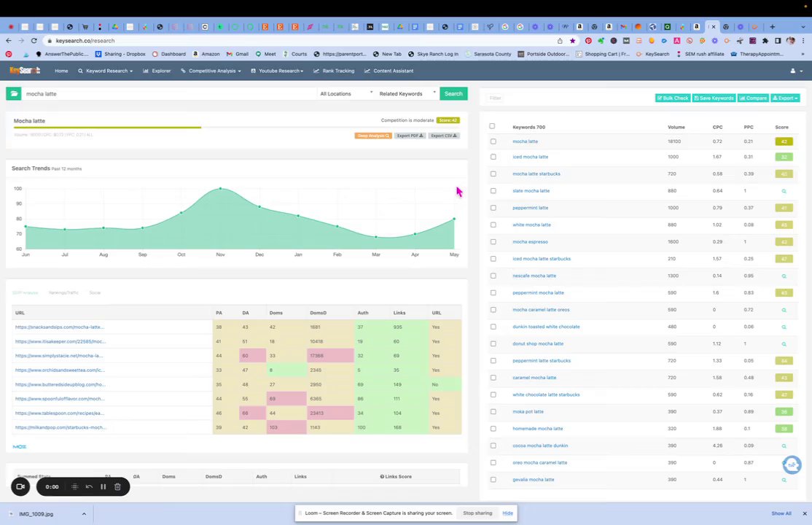This screenshot has height=525, width=812.
Task: Open the user account icon in navbar
Action: (796, 71)
